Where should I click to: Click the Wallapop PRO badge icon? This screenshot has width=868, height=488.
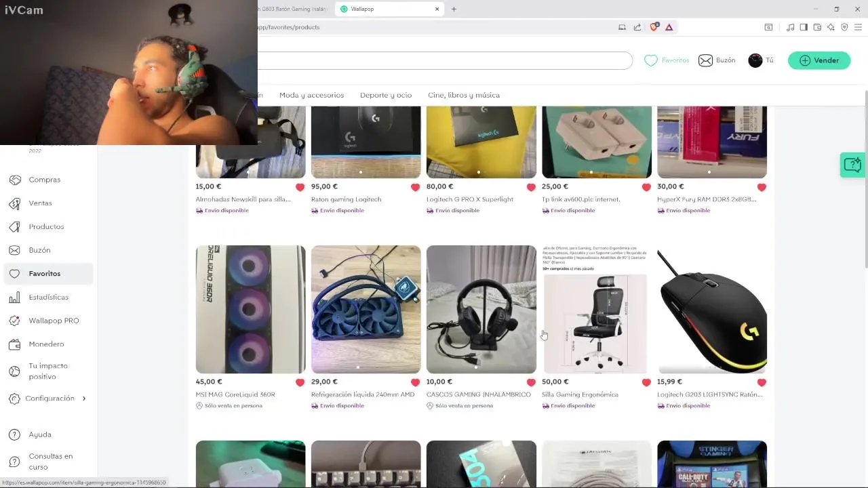15,321
